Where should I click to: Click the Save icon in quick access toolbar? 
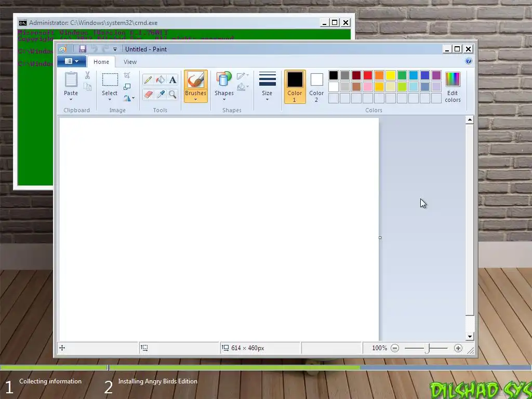pos(83,49)
